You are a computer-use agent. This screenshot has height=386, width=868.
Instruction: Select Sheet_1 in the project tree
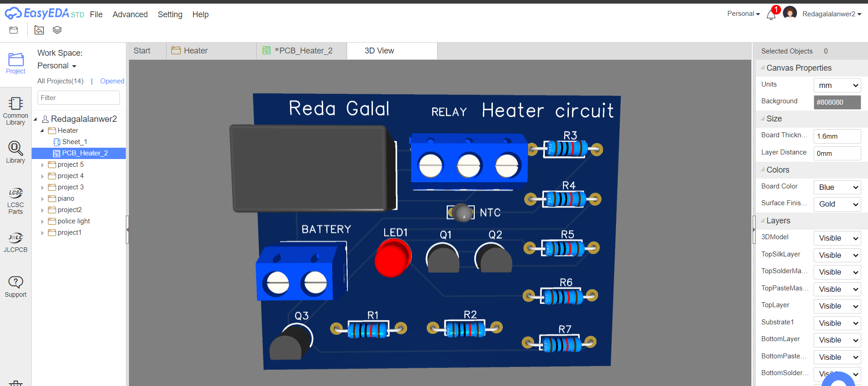tap(75, 142)
